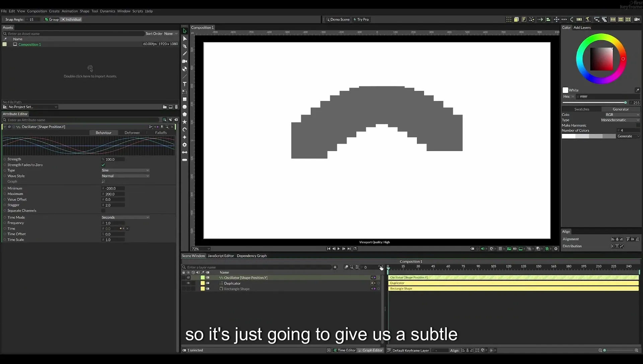Select the Pencil tool
Image resolution: width=643 pixels, height=364 pixels.
click(185, 54)
